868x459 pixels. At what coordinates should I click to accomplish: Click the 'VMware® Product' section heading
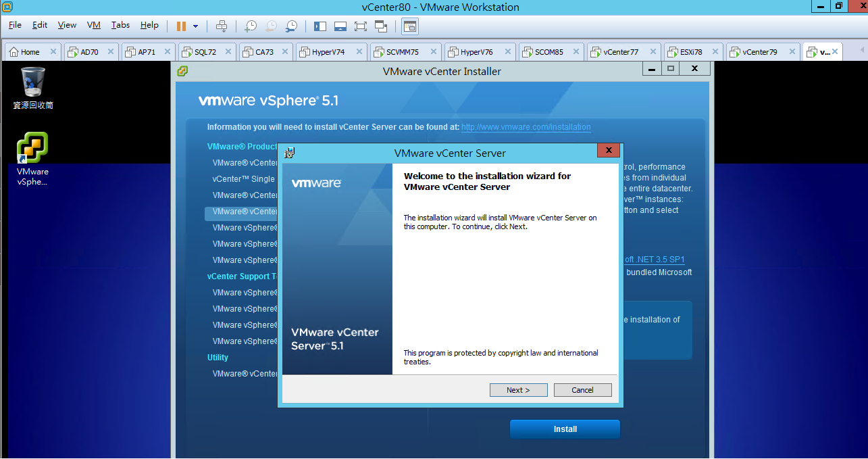click(x=242, y=147)
